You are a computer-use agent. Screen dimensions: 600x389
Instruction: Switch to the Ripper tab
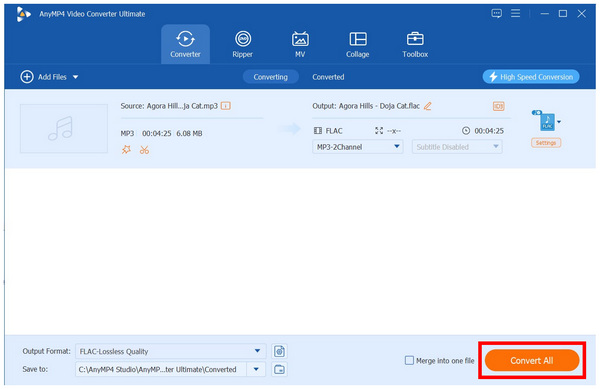click(243, 44)
